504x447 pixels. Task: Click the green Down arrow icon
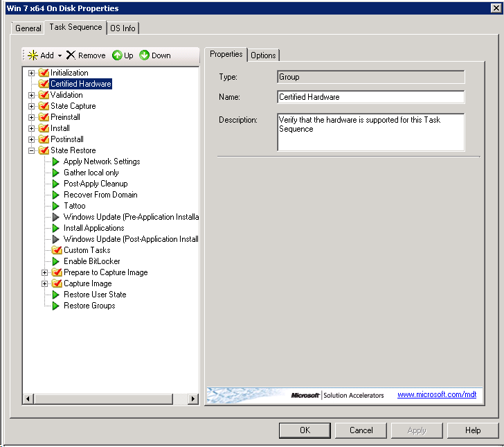(144, 55)
